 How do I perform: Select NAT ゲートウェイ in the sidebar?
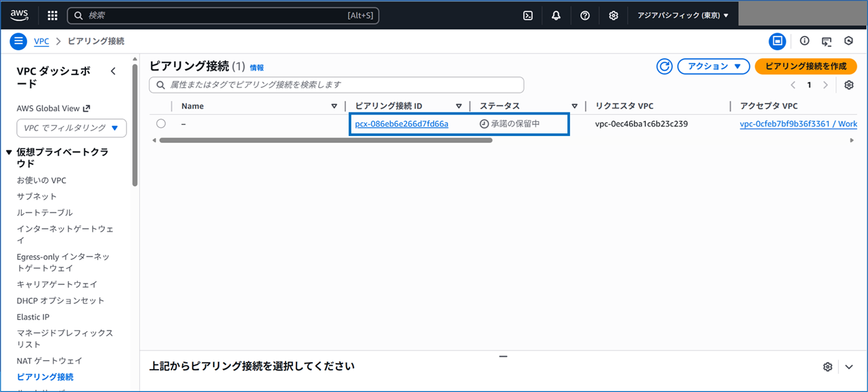50,360
